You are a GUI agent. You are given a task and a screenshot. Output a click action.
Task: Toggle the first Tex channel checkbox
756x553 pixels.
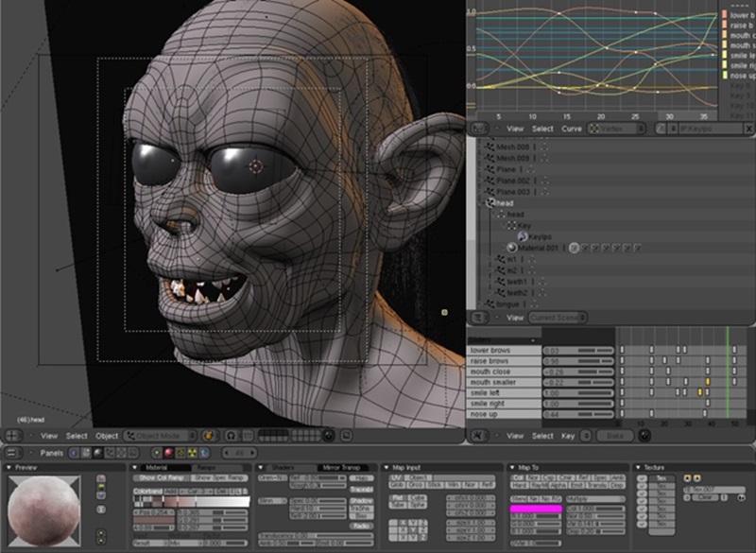pyautogui.click(x=642, y=478)
